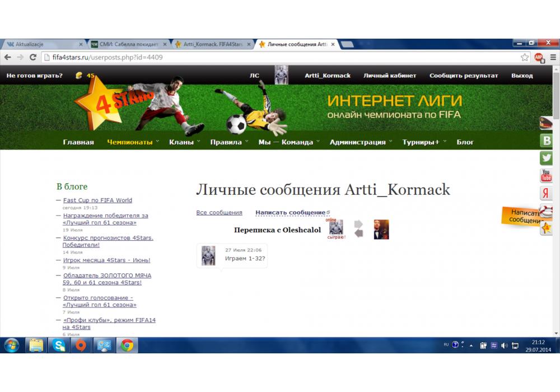560x392 pixels.
Task: Click the Выход logout link
Action: 522,76
